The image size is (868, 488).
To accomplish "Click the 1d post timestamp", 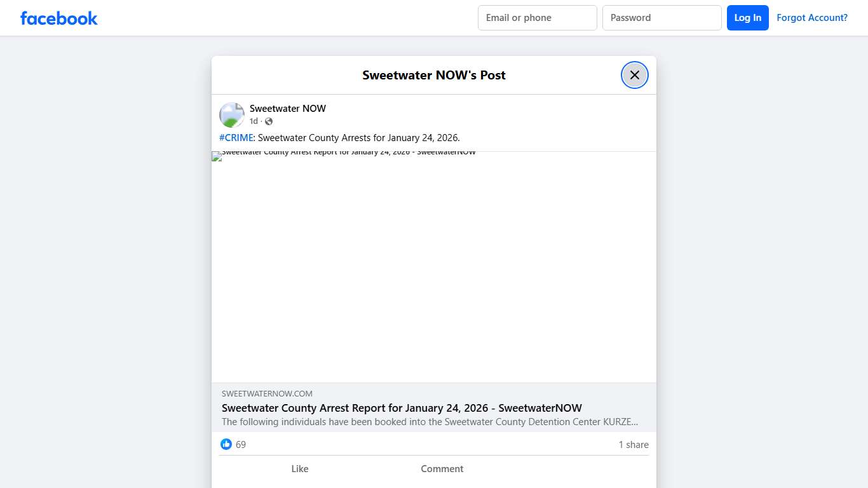I will [x=254, y=121].
